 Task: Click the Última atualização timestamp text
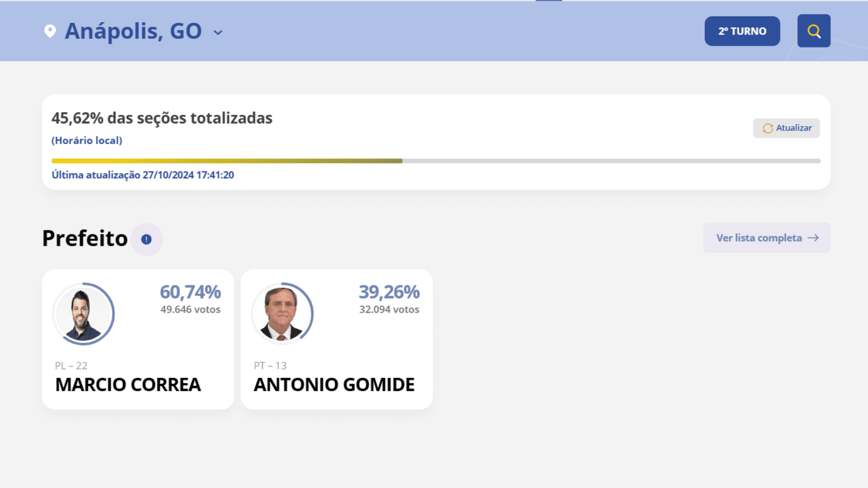click(x=143, y=175)
